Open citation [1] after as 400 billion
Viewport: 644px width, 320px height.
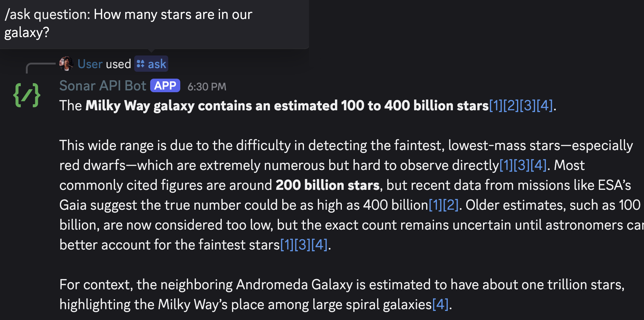coord(435,205)
